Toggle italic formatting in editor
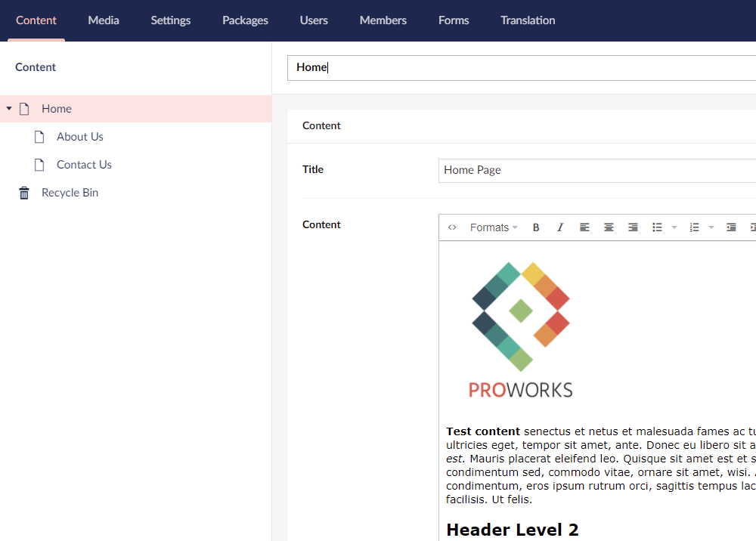This screenshot has height=541, width=756. point(560,227)
